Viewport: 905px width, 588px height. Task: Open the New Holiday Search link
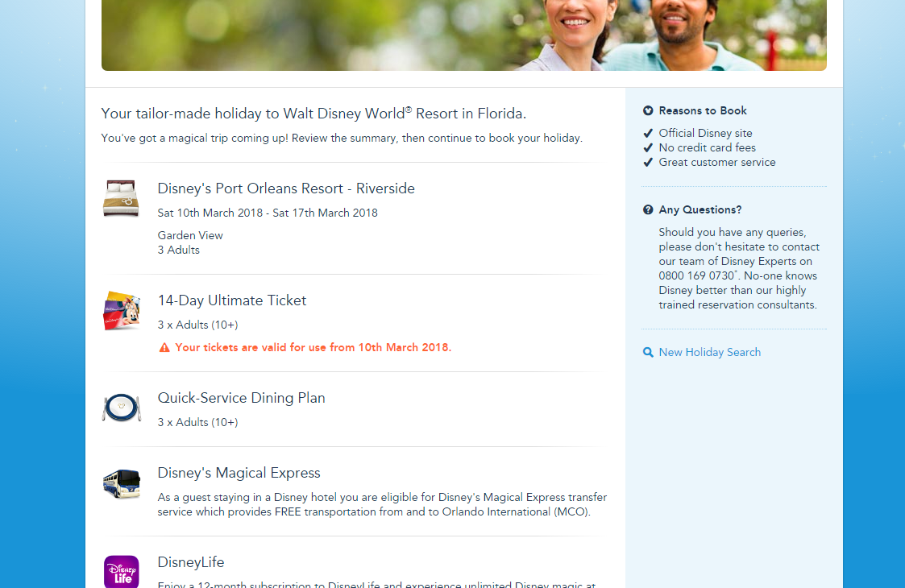[709, 353]
